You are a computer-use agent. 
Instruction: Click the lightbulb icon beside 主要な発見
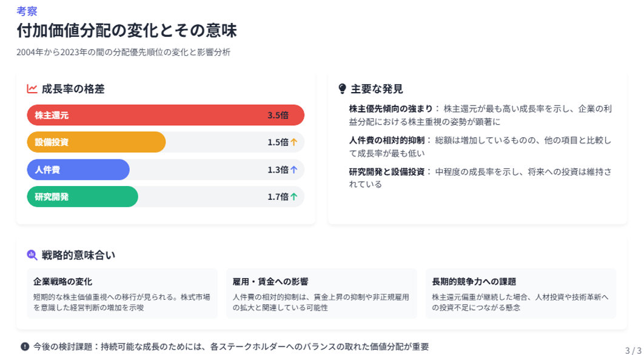[x=342, y=88]
